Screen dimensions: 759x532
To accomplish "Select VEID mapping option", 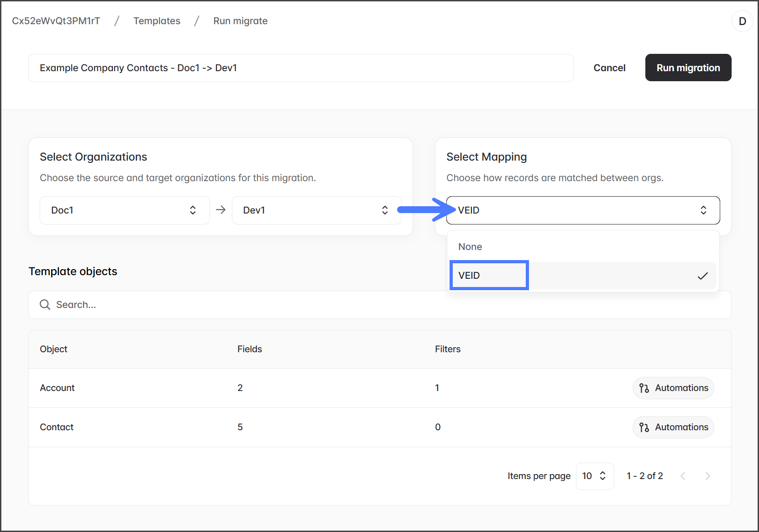I will click(488, 276).
